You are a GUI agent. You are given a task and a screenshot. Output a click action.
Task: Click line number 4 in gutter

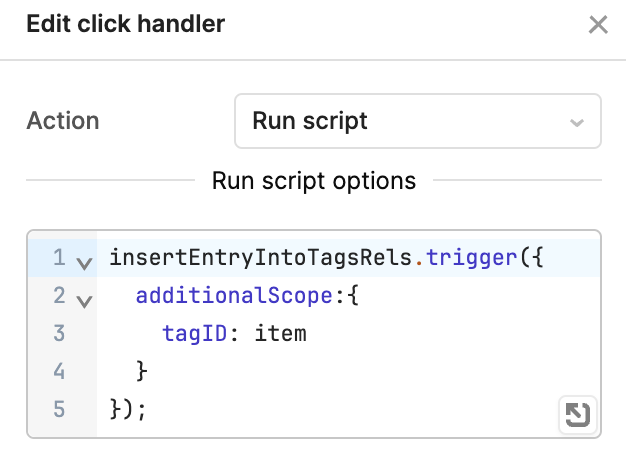click(59, 371)
